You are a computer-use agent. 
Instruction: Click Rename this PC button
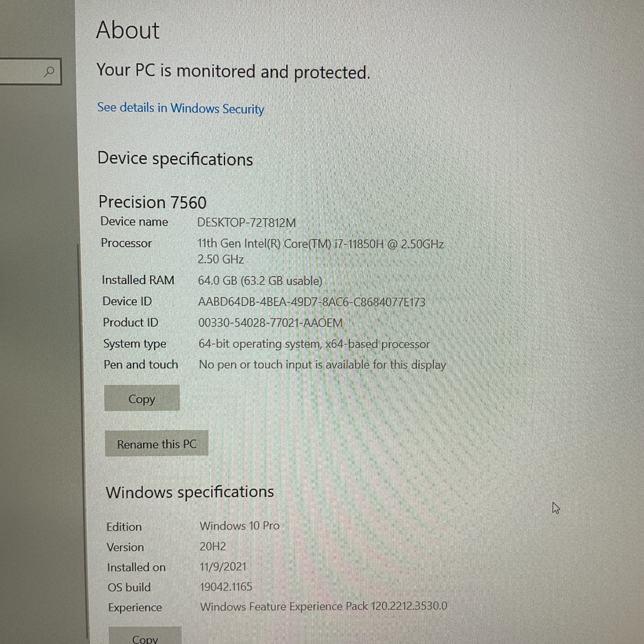click(157, 444)
